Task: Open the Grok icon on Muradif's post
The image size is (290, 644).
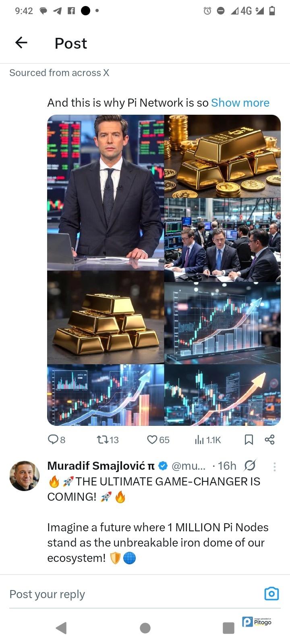Action: click(x=250, y=466)
